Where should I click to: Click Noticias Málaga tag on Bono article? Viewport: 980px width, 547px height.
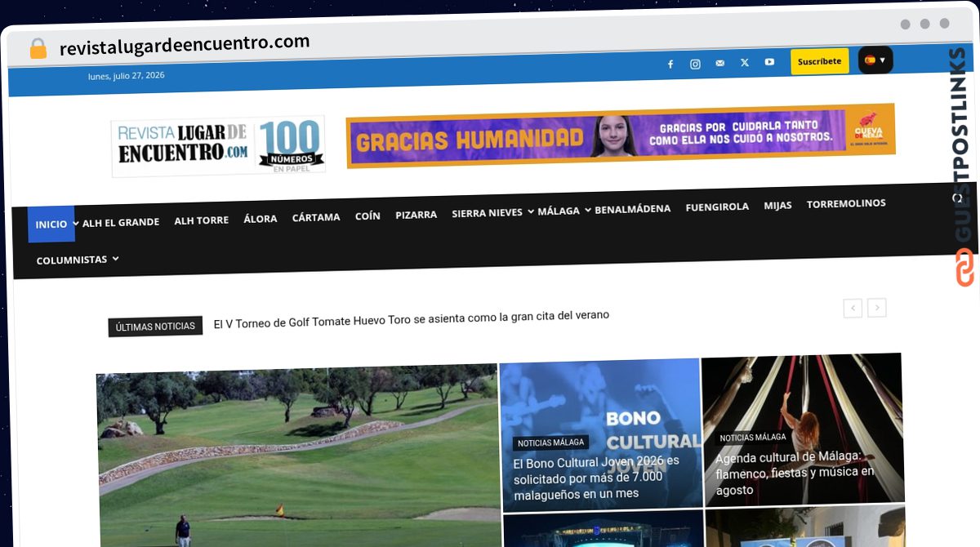[x=551, y=442]
